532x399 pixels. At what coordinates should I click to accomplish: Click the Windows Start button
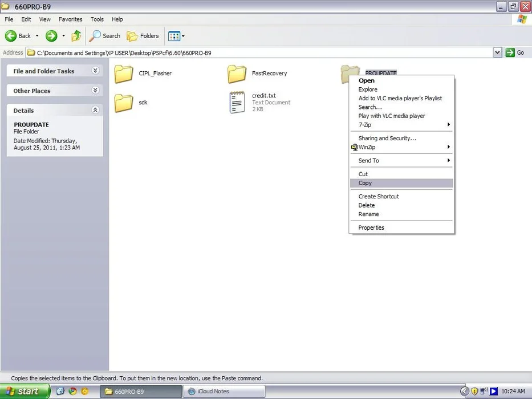[25, 392]
